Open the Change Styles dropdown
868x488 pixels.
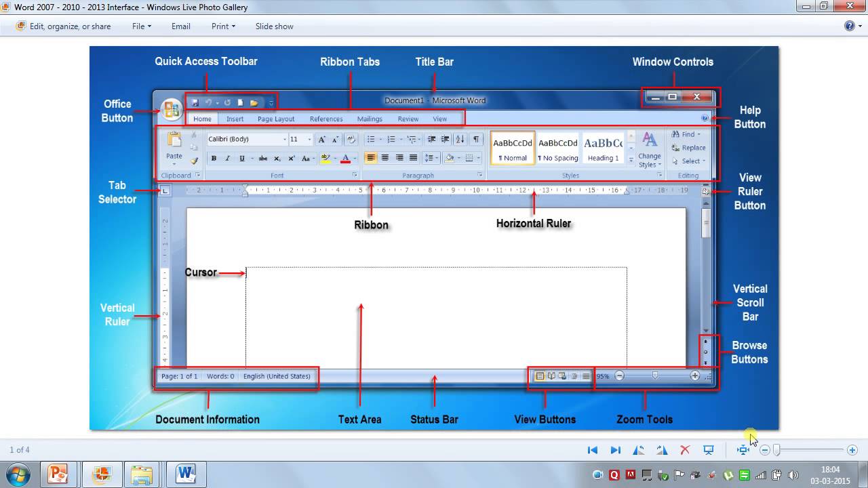pyautogui.click(x=650, y=150)
